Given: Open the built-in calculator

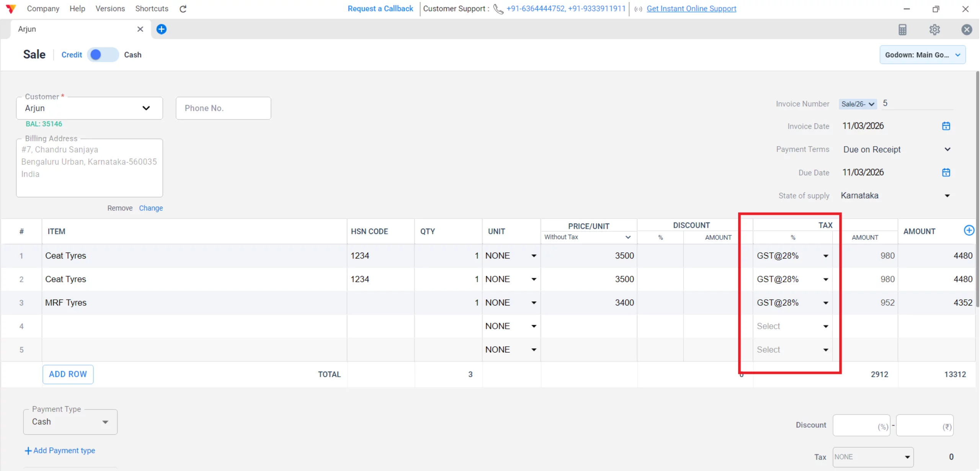Looking at the screenshot, I should [903, 29].
